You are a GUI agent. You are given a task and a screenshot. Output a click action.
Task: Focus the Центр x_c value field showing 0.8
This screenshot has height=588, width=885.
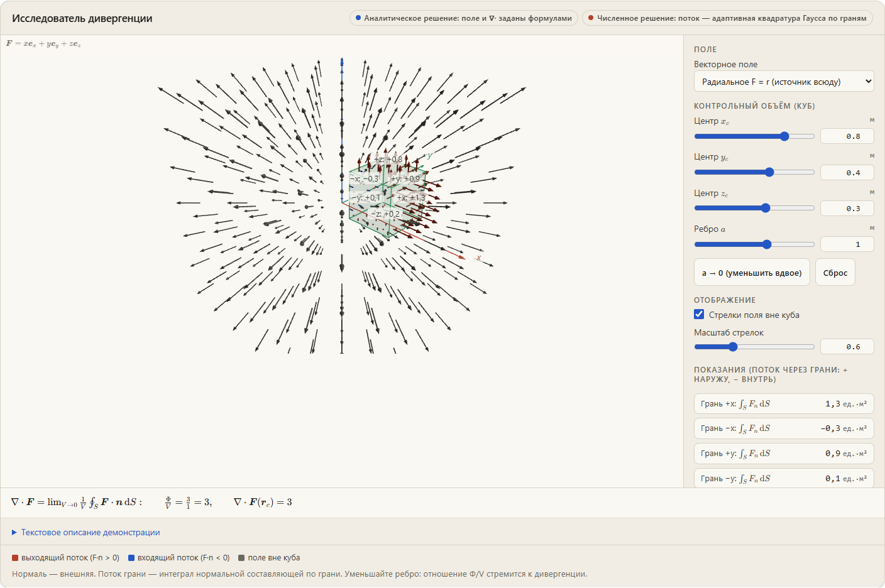[847, 136]
